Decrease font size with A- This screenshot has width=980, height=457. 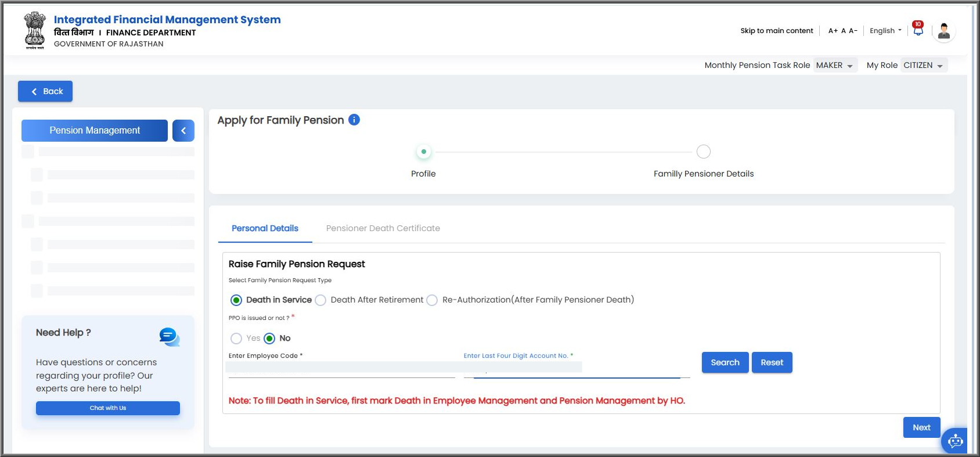click(x=853, y=31)
